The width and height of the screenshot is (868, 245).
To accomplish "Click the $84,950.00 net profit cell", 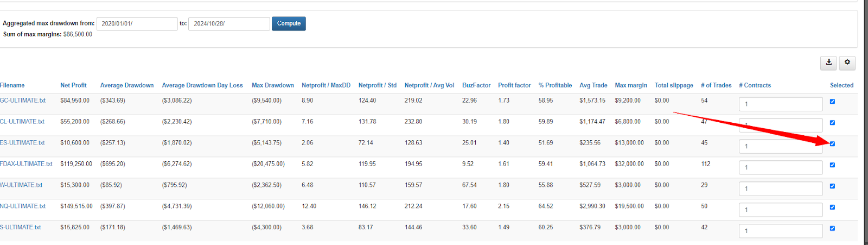I will pyautogui.click(x=75, y=100).
